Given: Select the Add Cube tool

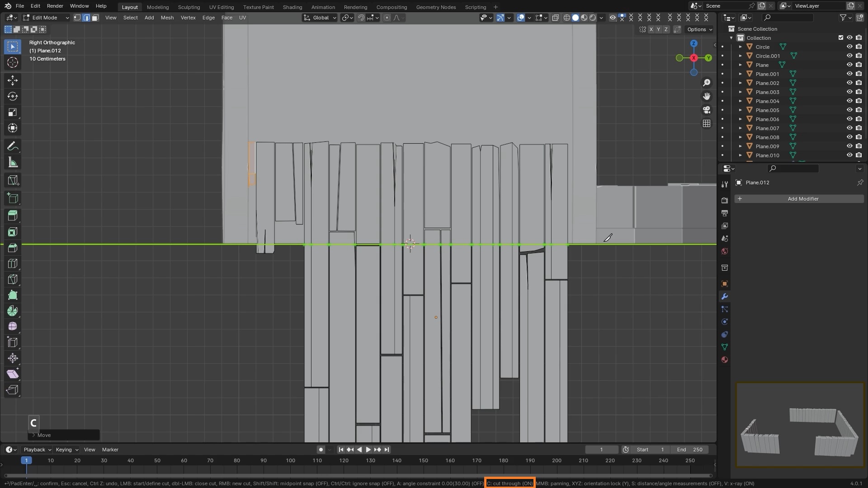Looking at the screenshot, I should click(13, 198).
